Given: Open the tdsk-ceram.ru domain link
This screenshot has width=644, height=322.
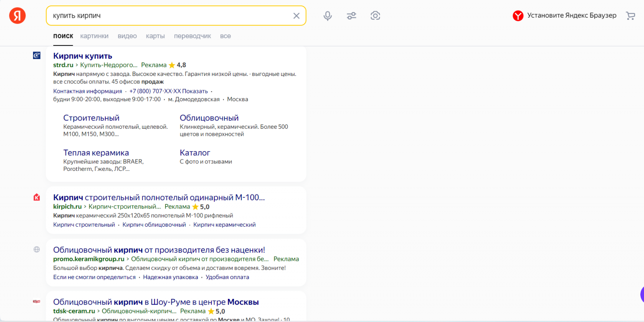Looking at the screenshot, I should pos(74,311).
